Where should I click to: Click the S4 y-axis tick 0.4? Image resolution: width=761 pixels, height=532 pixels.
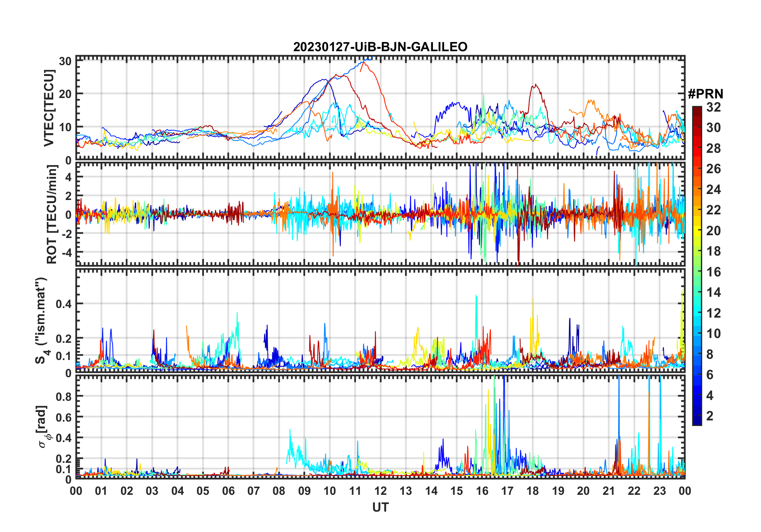tap(64, 304)
